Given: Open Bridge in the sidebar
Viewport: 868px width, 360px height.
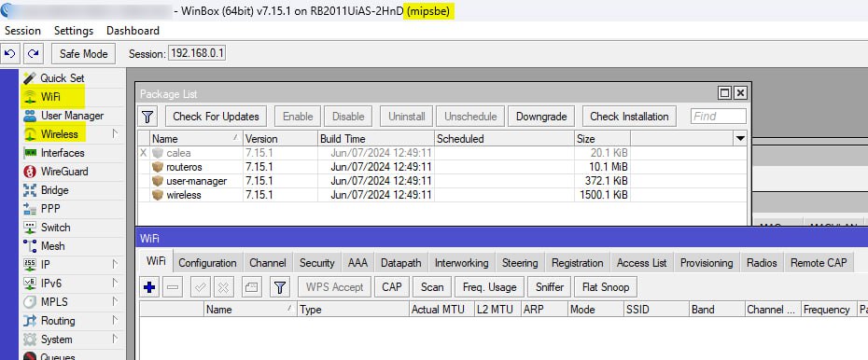Looking at the screenshot, I should point(54,190).
